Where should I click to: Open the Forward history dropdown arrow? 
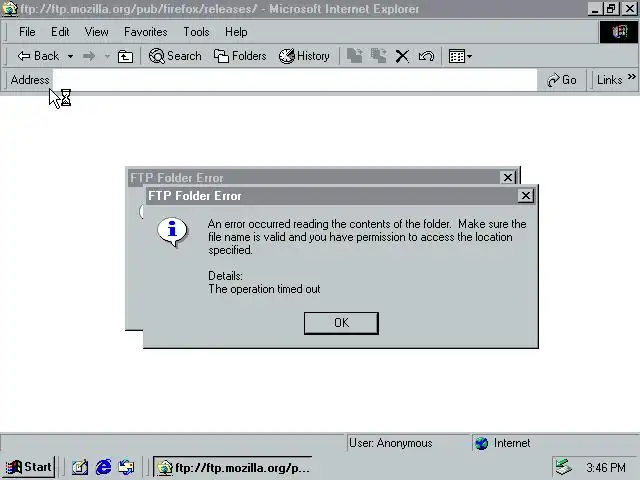pyautogui.click(x=107, y=56)
